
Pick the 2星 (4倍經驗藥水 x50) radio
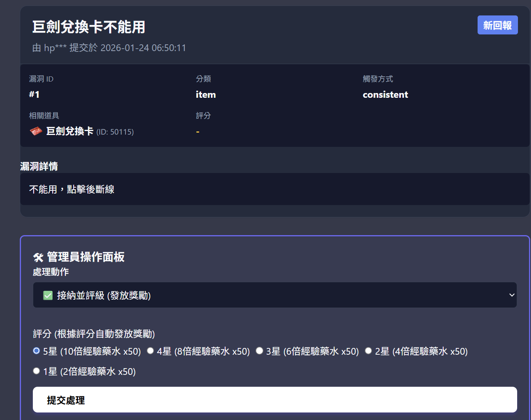coord(368,351)
